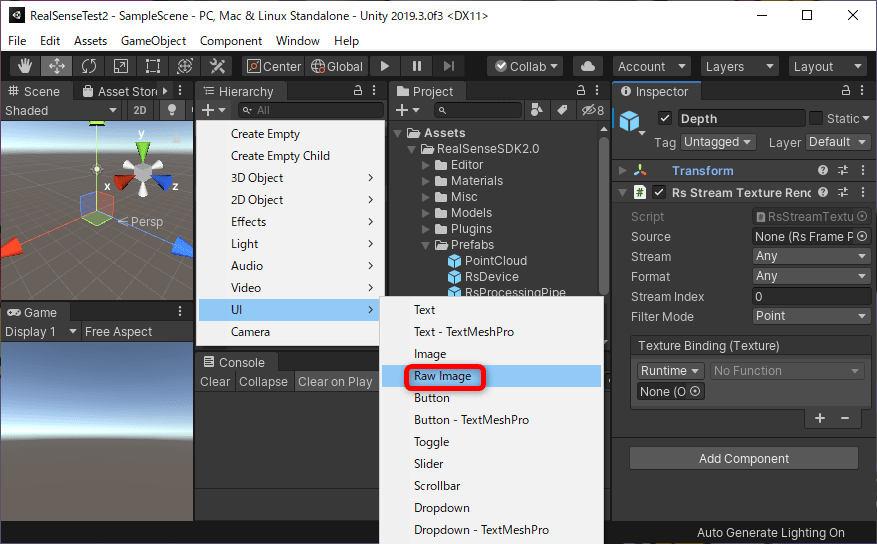Viewport: 877px width, 544px height.
Task: Click the Pause button
Action: click(417, 67)
